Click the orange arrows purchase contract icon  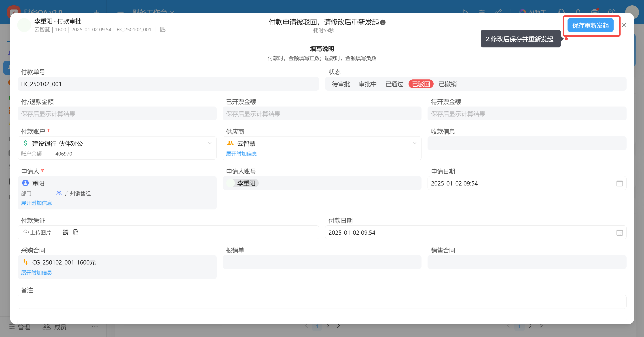[x=25, y=262]
